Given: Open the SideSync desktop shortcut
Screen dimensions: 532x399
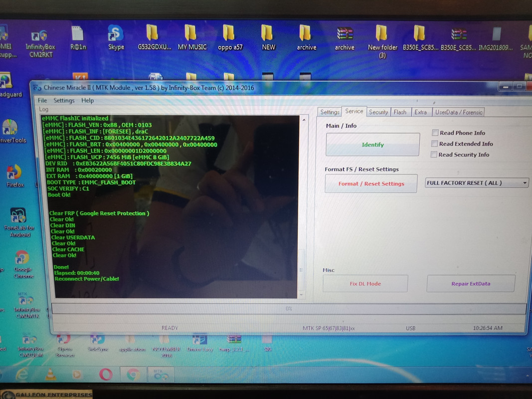Looking at the screenshot, I should (97, 343).
